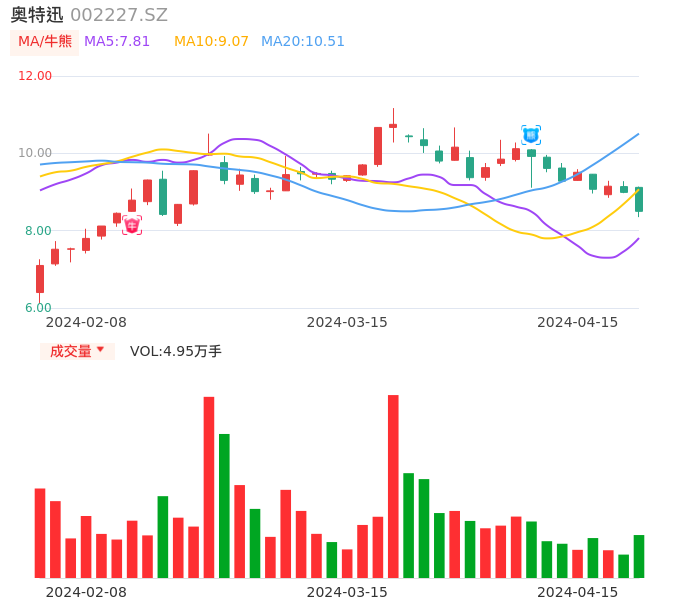Click the blue bear marker icon on the chart
This screenshot has height=606, width=686.
pos(531,135)
